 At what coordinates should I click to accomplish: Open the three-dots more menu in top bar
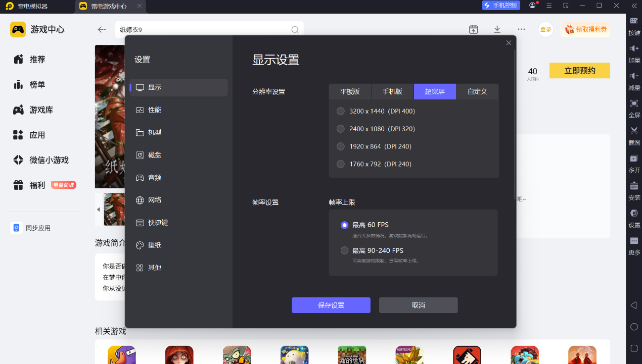click(521, 29)
